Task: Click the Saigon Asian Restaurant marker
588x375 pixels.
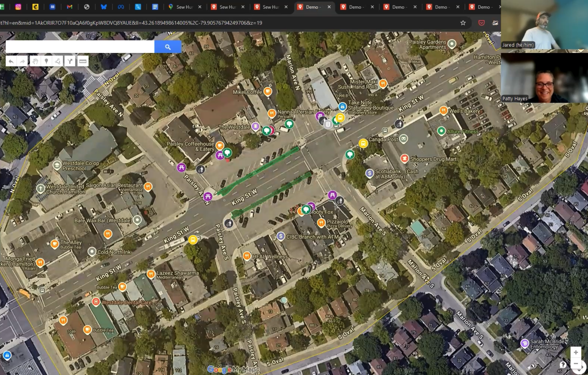Action: [148, 186]
